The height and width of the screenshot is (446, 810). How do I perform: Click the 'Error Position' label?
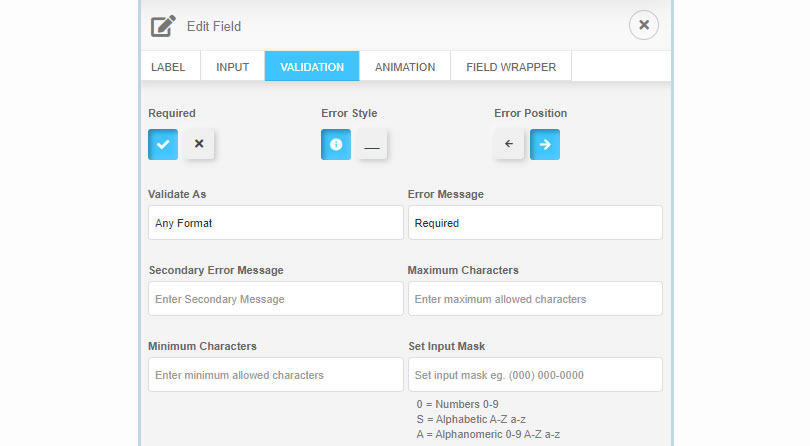[531, 113]
